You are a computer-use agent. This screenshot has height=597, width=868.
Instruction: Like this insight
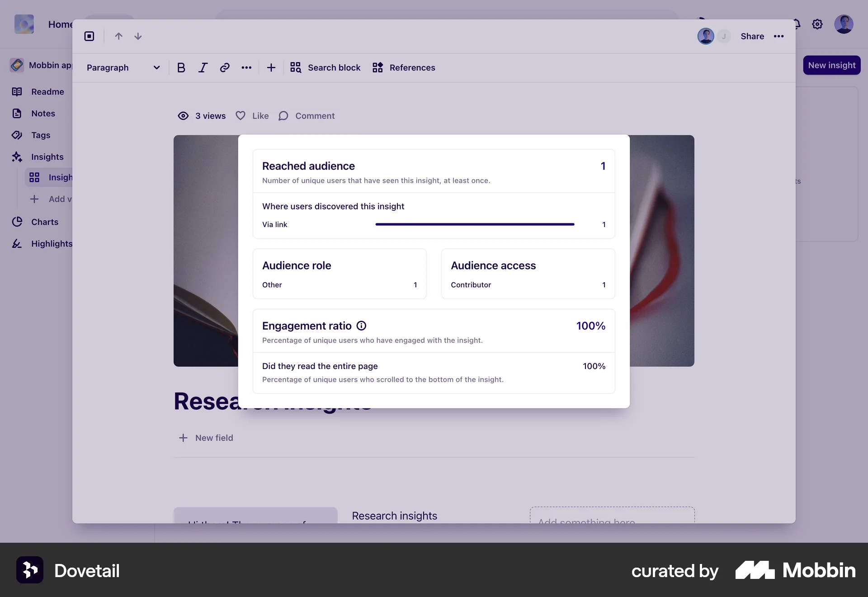252,116
